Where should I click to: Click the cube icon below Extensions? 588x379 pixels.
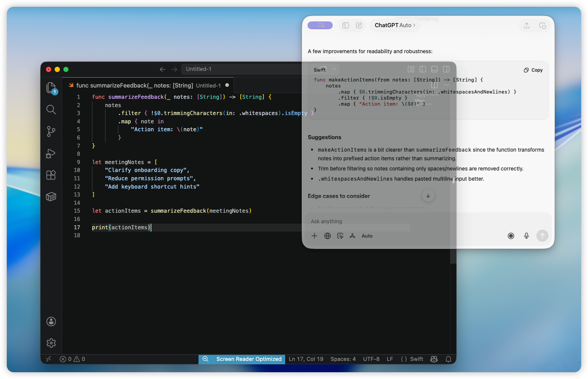click(51, 197)
